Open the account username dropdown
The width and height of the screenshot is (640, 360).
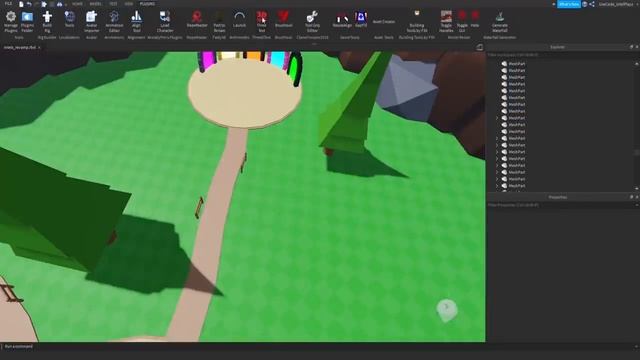point(618,4)
